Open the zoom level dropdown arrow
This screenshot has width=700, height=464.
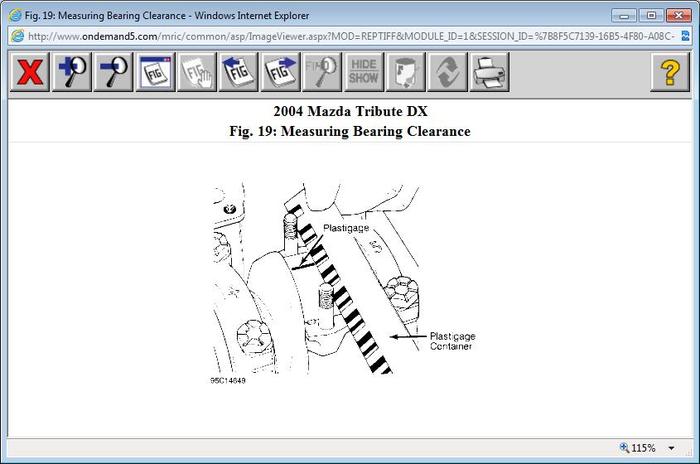671,448
